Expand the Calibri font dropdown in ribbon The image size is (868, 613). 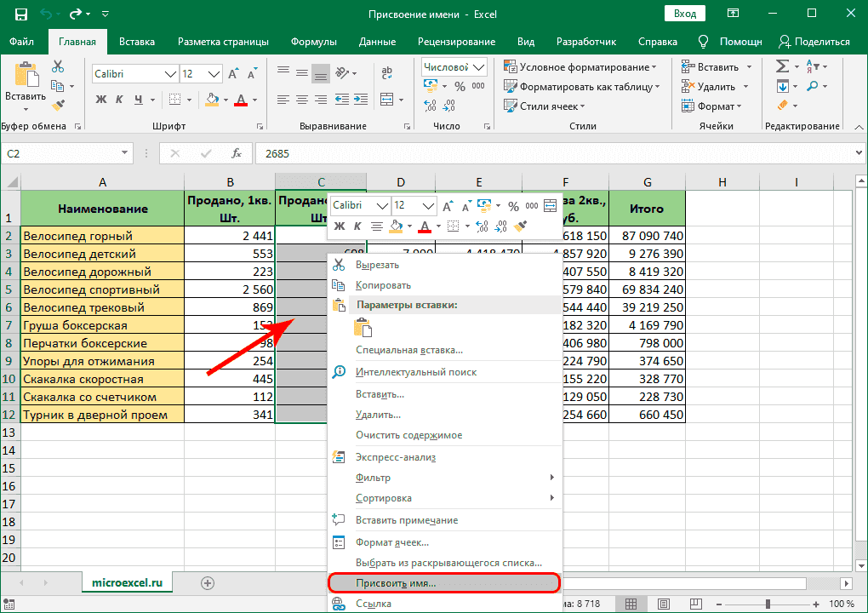tap(169, 74)
